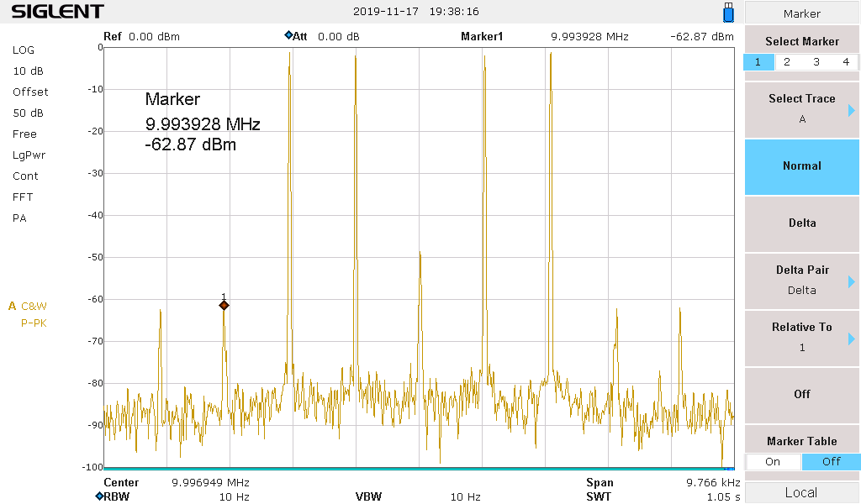Choose the Normal marker mode
This screenshot has width=861, height=504.
[801, 166]
